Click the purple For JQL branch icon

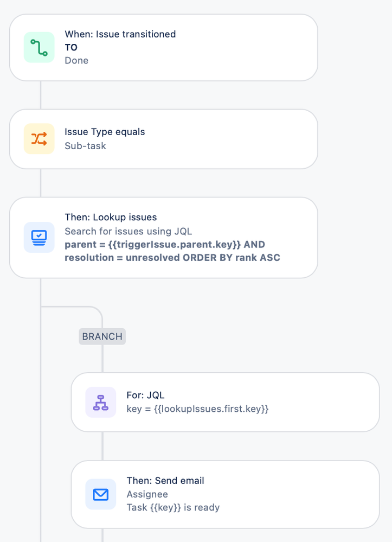coord(101,403)
